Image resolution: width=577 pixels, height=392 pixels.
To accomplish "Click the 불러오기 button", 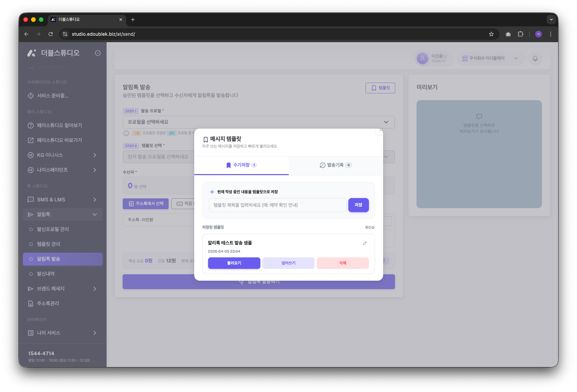I will pyautogui.click(x=234, y=263).
